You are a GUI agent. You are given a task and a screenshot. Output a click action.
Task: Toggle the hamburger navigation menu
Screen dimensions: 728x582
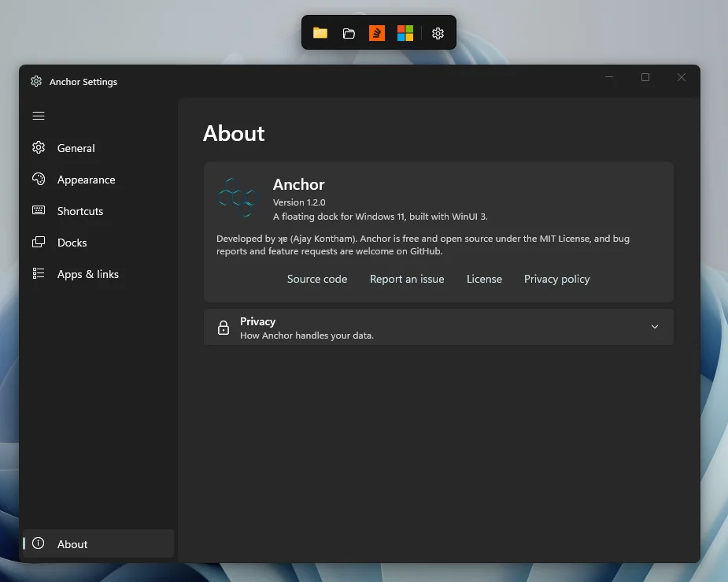click(x=39, y=116)
